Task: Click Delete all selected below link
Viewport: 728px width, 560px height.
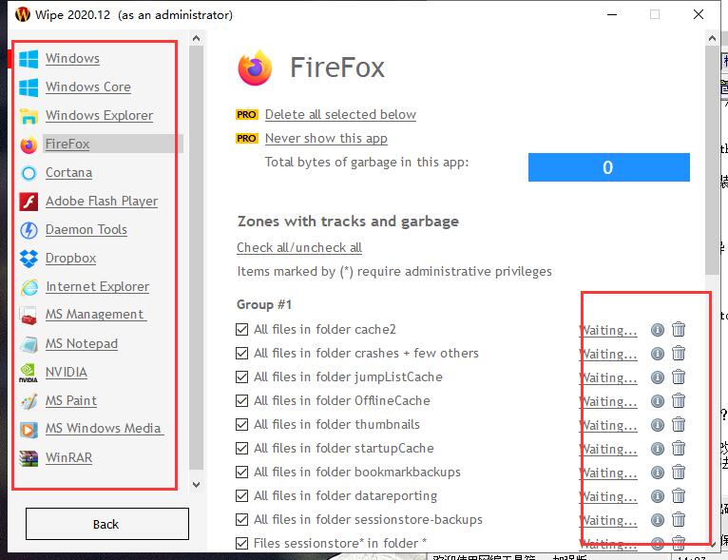Action: [x=340, y=115]
